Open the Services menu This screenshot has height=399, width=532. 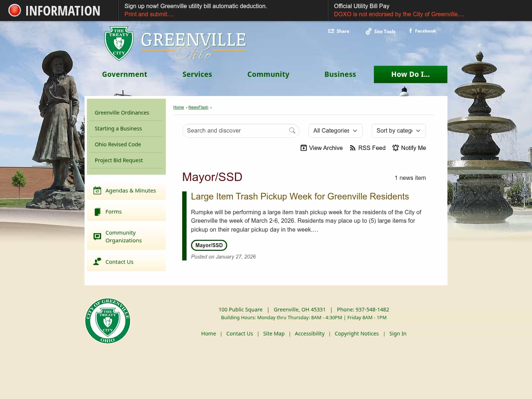click(x=197, y=74)
